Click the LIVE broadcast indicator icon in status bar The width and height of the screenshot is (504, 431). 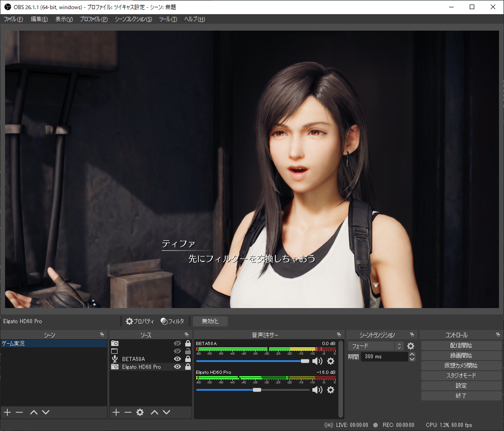(329, 425)
